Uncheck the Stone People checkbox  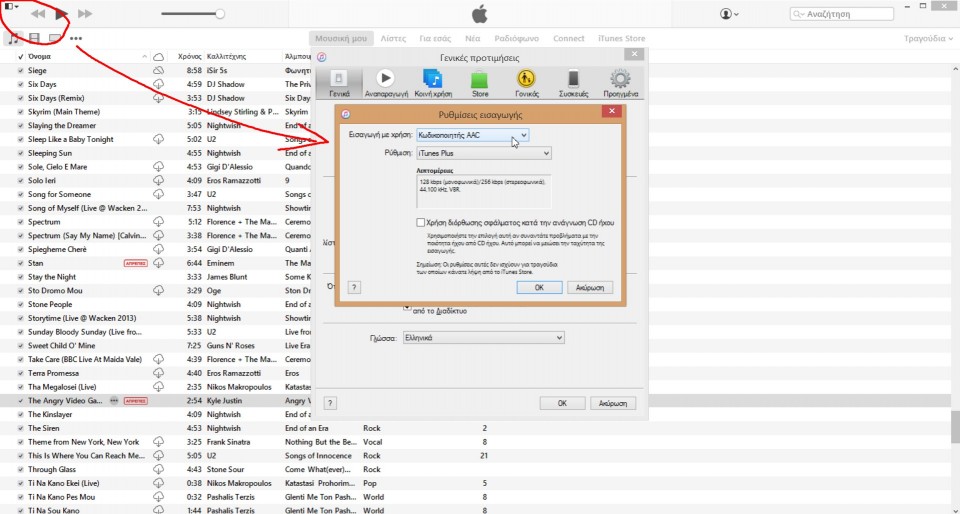(21, 305)
